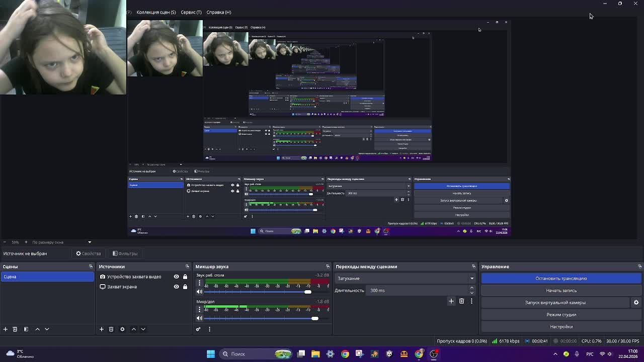644x362 pixels.
Task: Add a new source with plus icon
Action: [102, 329]
